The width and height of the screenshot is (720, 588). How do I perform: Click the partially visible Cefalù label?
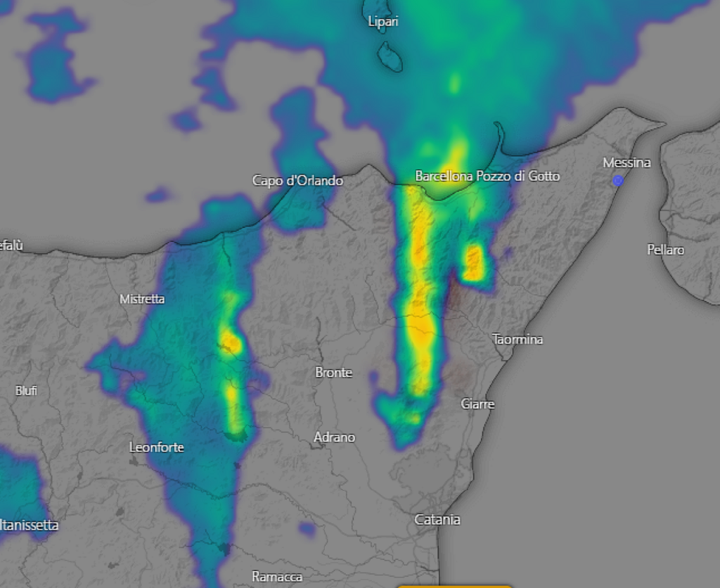12,245
